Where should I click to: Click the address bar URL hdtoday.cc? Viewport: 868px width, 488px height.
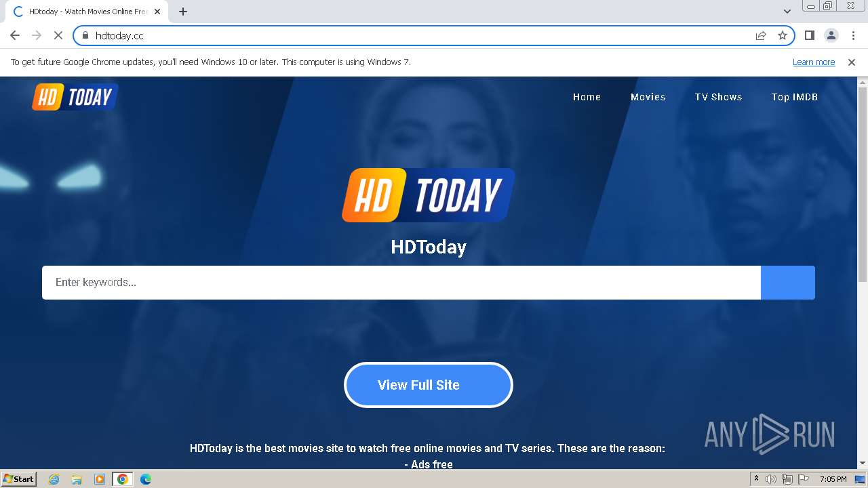point(119,35)
